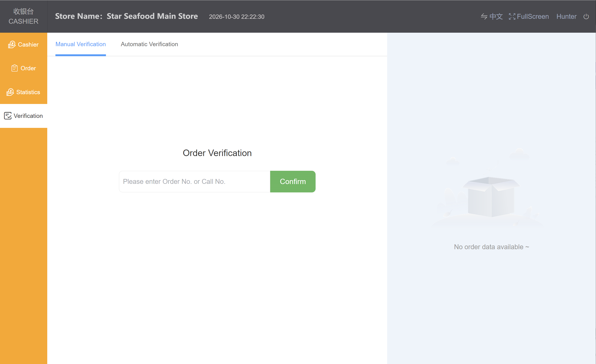Select the Verification sidebar item

[24, 116]
